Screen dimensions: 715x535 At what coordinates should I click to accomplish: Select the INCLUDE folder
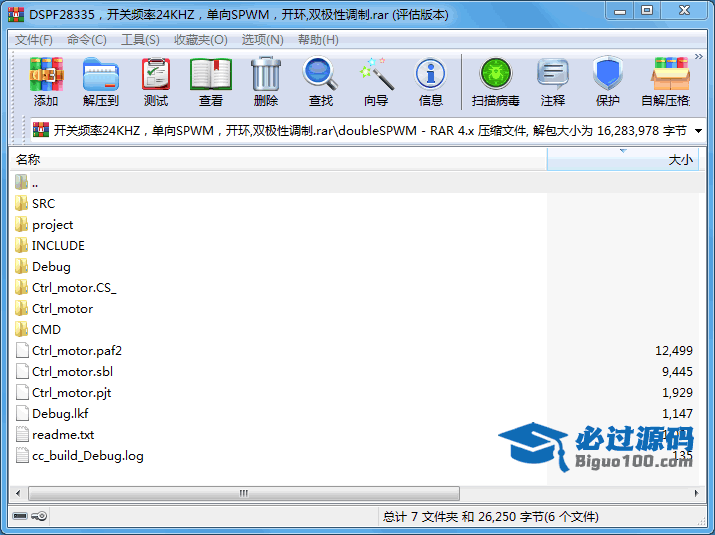click(x=49, y=245)
